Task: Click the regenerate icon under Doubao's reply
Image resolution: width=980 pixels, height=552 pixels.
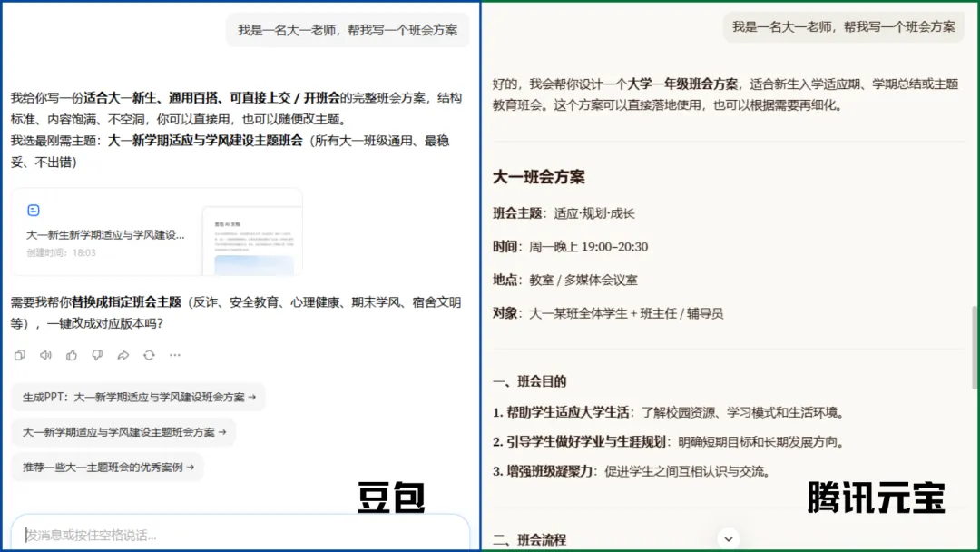Action: 149,355
